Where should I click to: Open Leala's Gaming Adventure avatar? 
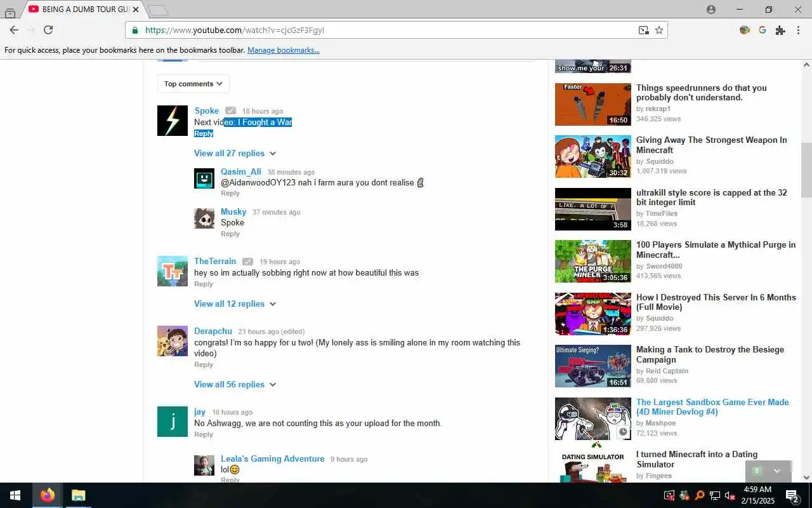[x=204, y=465]
